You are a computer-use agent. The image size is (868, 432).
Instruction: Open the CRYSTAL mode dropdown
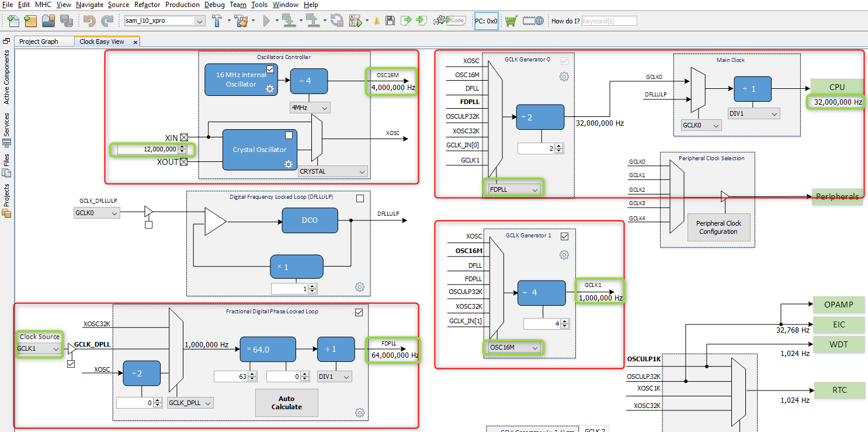(332, 171)
